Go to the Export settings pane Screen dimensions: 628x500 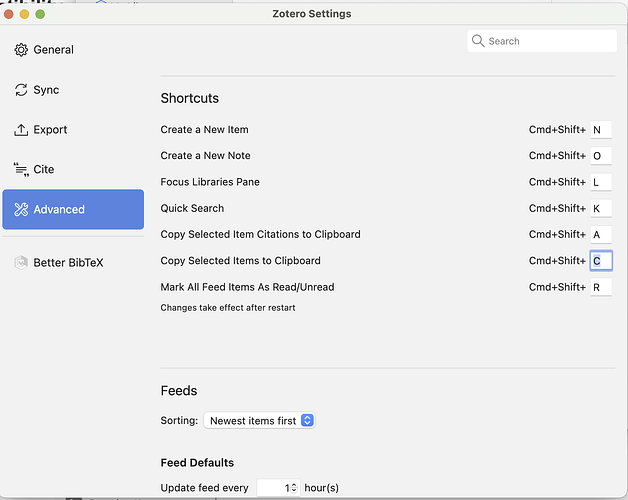tap(73, 130)
